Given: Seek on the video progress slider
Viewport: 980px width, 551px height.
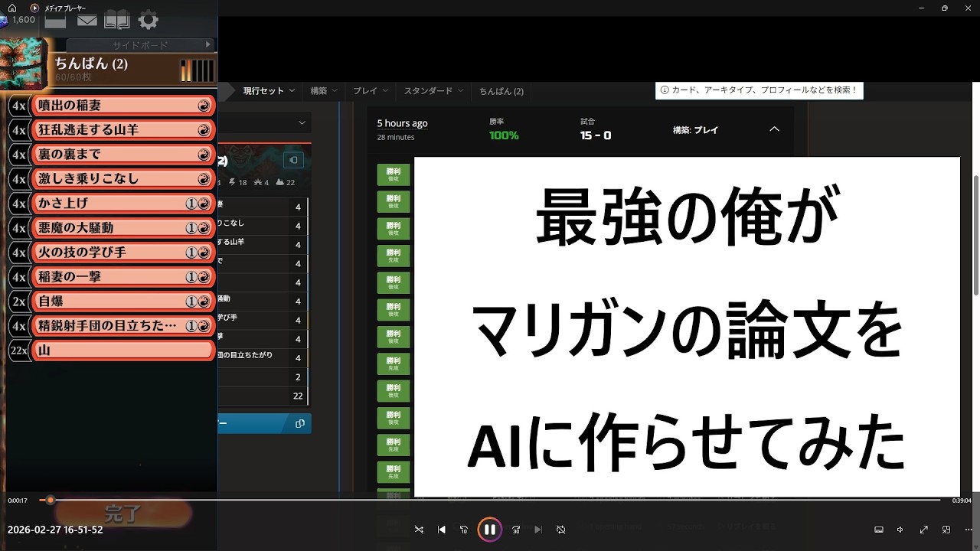Looking at the screenshot, I should tap(490, 500).
